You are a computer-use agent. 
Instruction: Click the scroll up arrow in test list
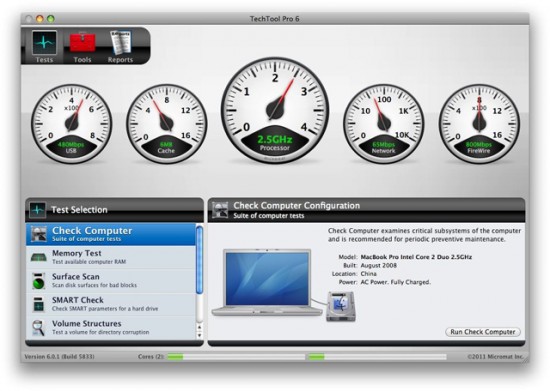click(200, 328)
